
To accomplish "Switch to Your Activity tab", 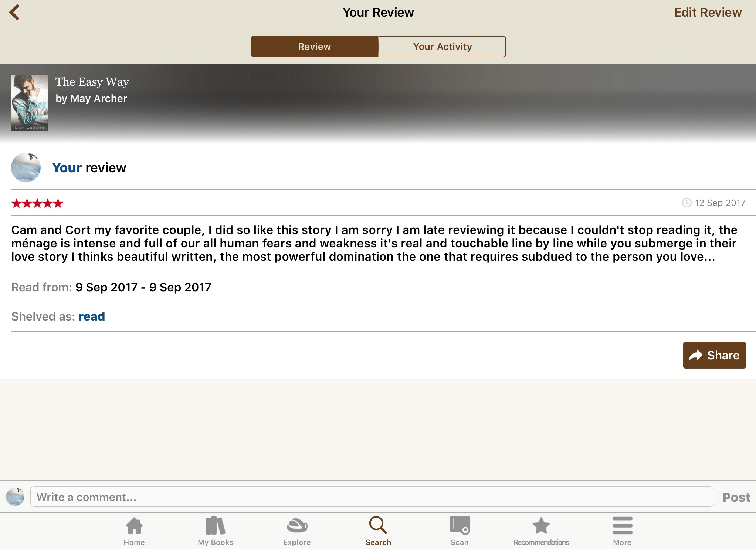I will 442,47.
